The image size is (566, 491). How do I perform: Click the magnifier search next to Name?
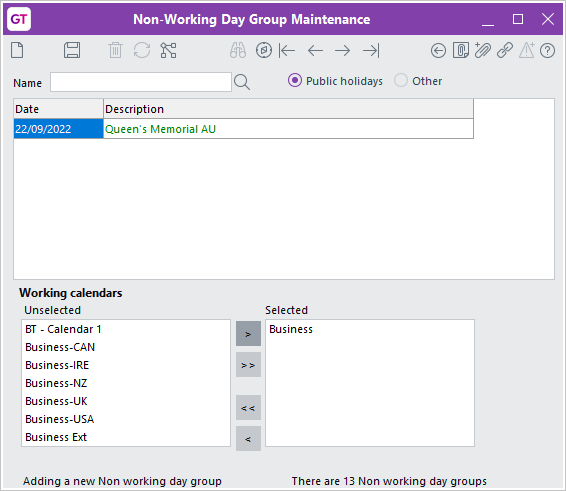(242, 82)
